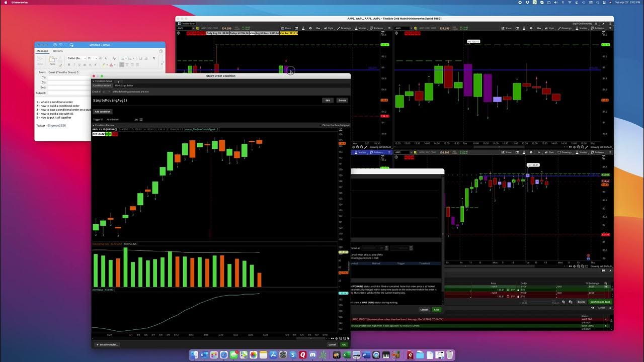Click Share in bottom-right chart toolbar
Viewport: 644px width, 362px height.
pyautogui.click(x=508, y=152)
